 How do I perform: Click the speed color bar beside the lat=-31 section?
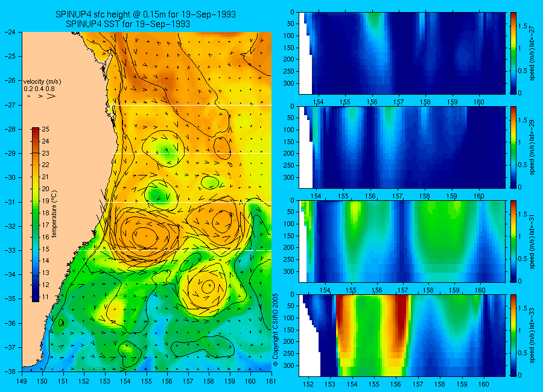(513, 241)
